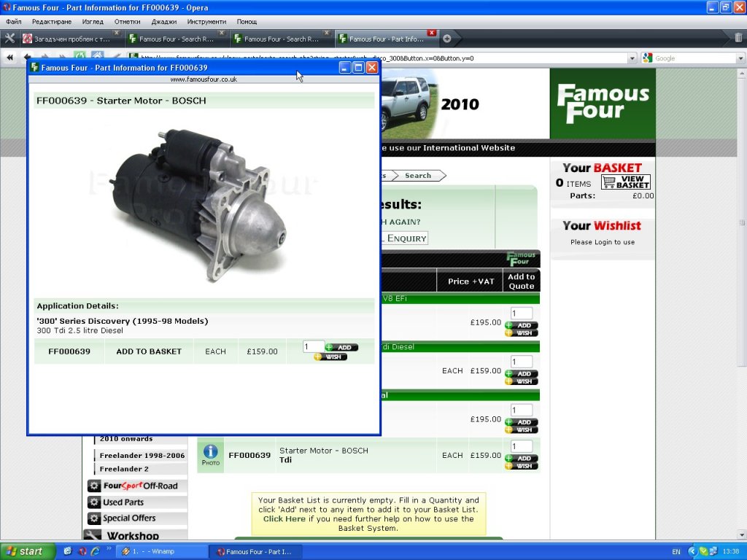747x560 pixels.
Task: Open the closed tabs trash icon
Action: pos(738,38)
